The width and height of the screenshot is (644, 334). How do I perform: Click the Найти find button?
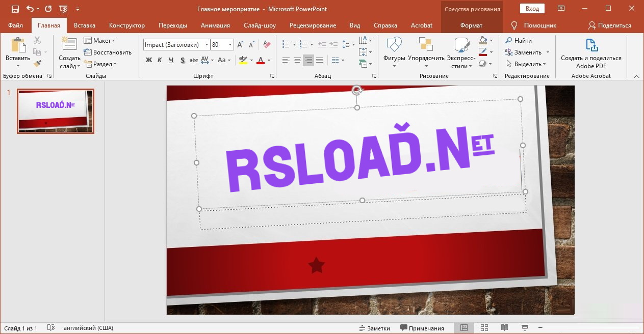[x=519, y=41]
